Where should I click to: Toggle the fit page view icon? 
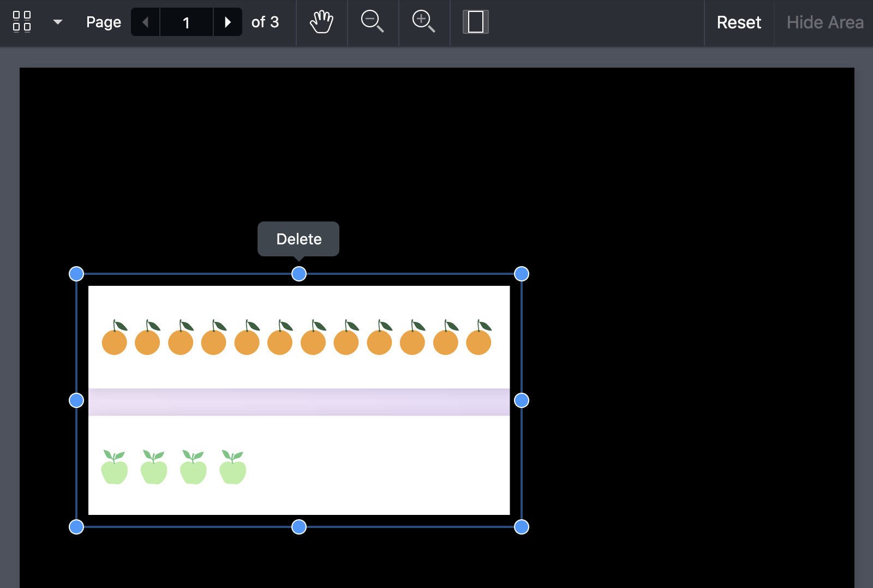475,22
